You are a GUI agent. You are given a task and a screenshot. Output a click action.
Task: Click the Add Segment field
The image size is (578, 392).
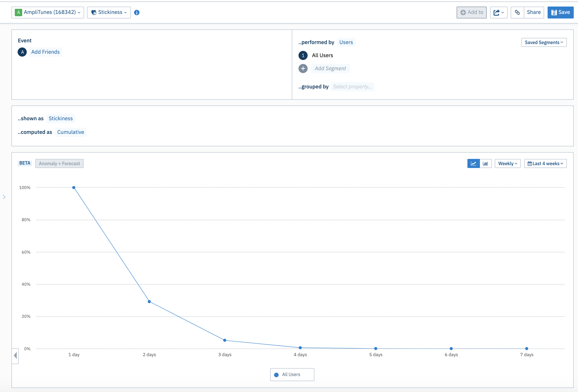point(330,69)
